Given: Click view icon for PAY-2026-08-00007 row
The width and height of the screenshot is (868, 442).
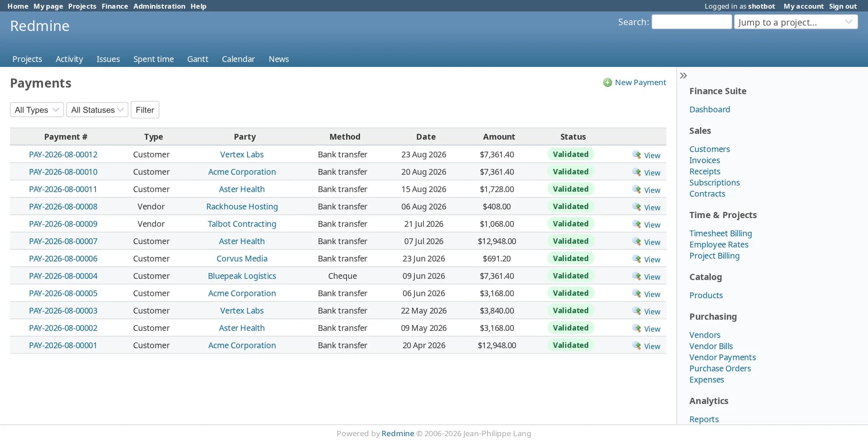Looking at the screenshot, I should (637, 242).
